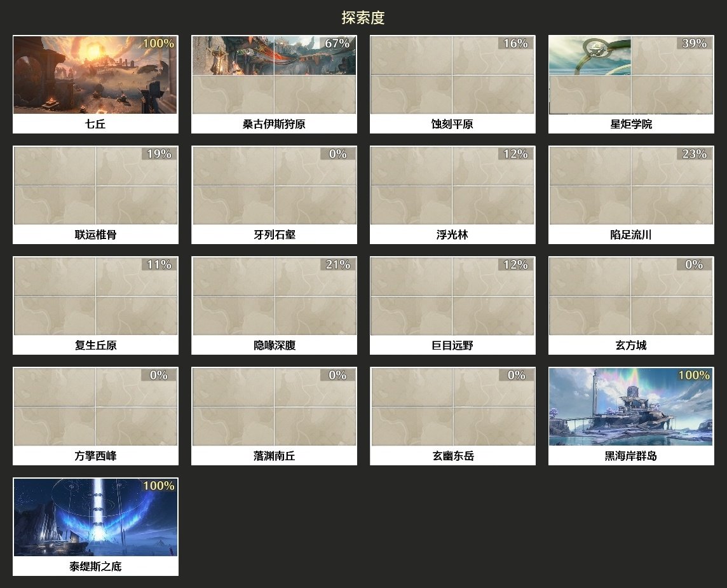Click the 落渊南丘 name label

[x=274, y=456]
